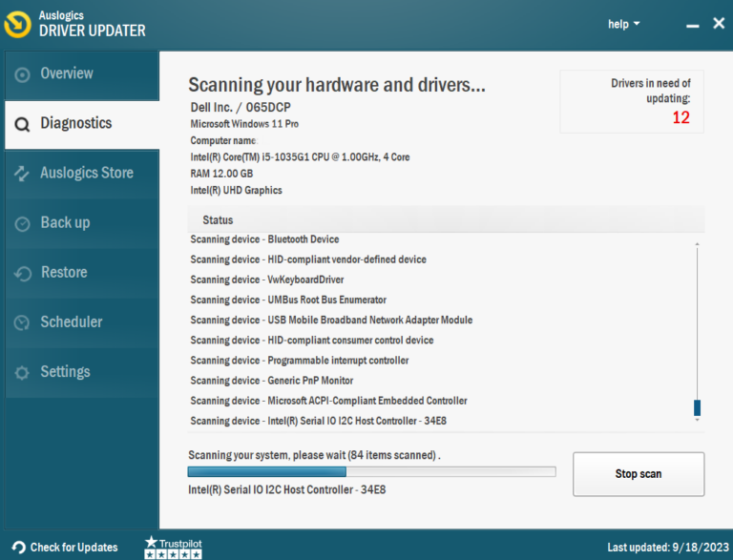Click the Diagnostics magnifier icon
The width and height of the screenshot is (733, 560).
(x=22, y=124)
